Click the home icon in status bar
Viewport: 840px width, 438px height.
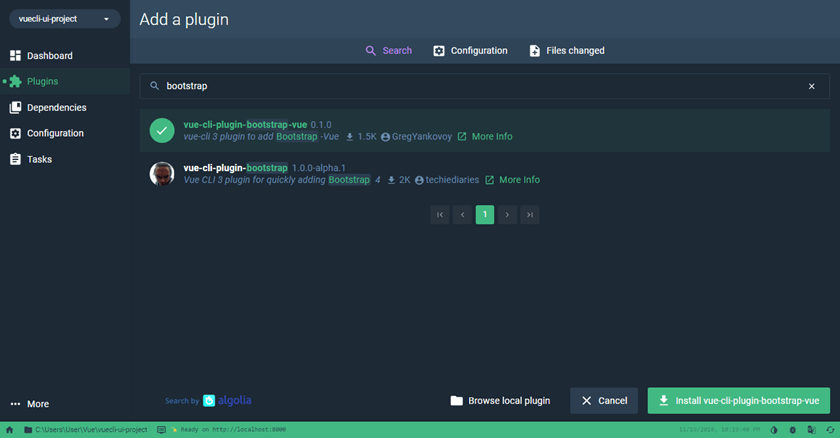(x=9, y=429)
